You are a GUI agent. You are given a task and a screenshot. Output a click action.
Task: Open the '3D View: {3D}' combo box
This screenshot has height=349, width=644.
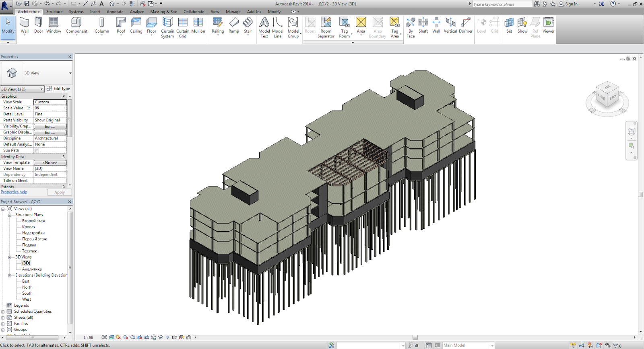tap(22, 89)
